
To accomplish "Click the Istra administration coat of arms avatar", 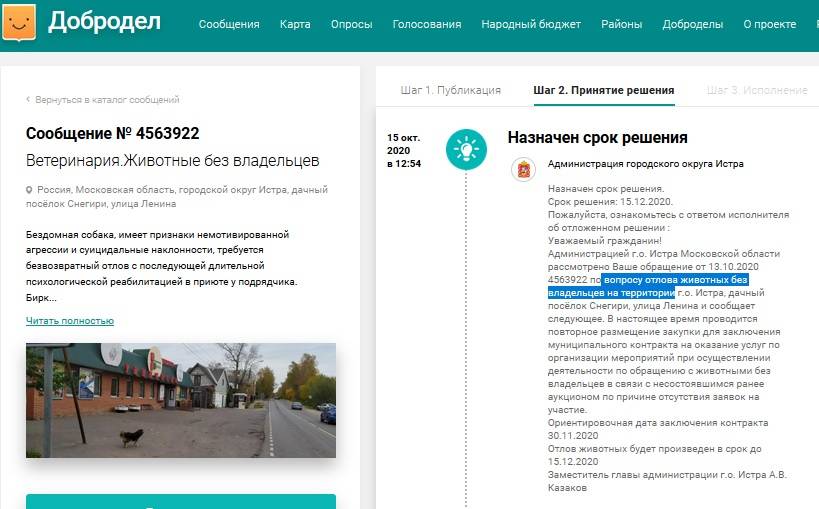I will 523,169.
